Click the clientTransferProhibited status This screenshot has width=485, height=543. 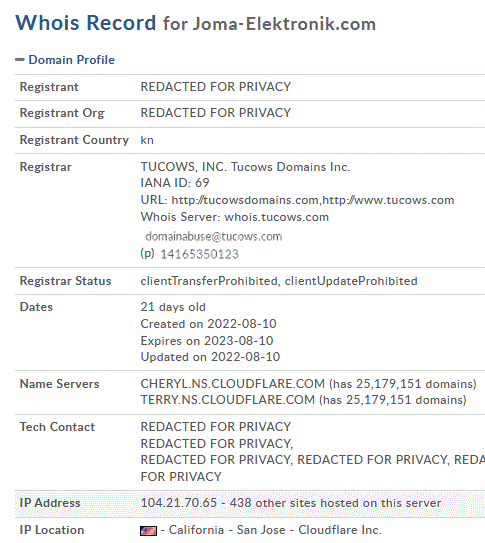pos(209,281)
